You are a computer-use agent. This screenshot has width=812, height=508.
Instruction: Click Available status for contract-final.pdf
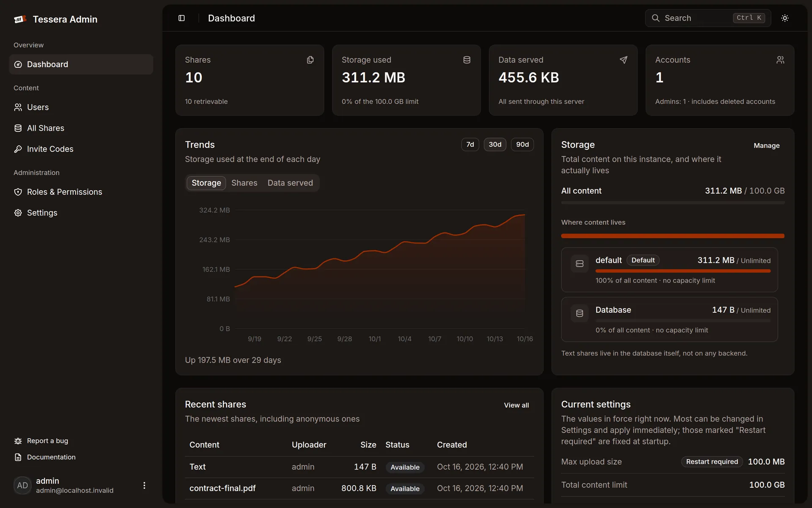pos(405,489)
